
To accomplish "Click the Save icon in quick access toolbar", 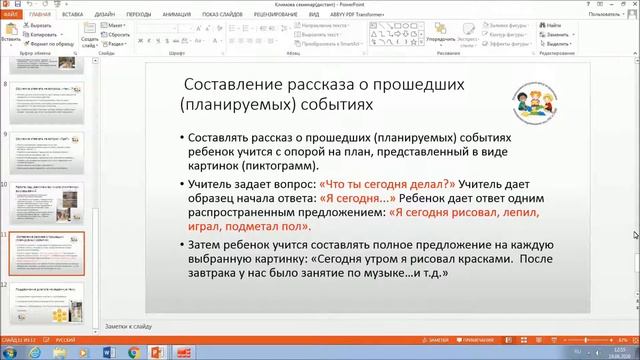I will pyautogui.click(x=18, y=4).
